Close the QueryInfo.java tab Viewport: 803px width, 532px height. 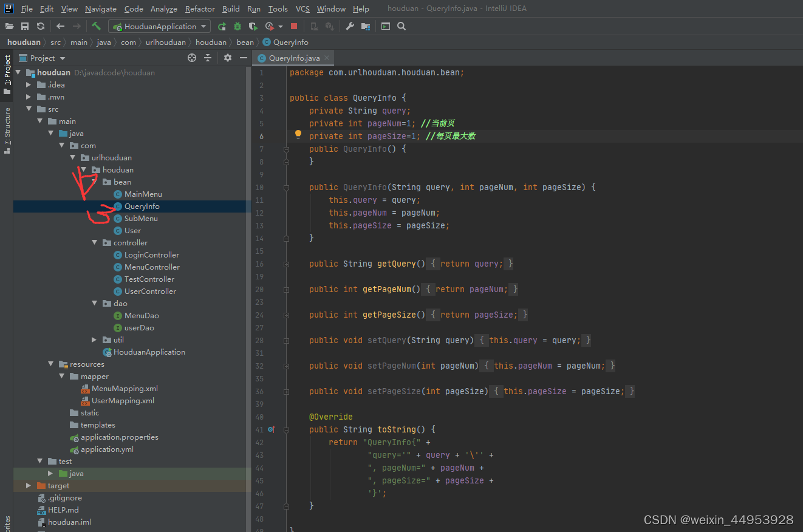click(327, 58)
